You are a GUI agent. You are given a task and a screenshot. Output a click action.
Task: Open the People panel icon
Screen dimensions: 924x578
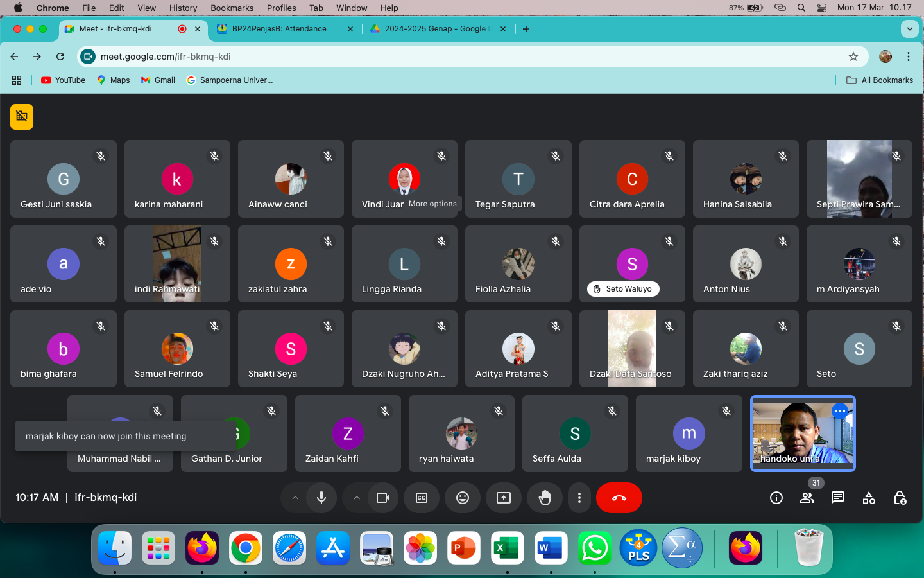pos(807,498)
